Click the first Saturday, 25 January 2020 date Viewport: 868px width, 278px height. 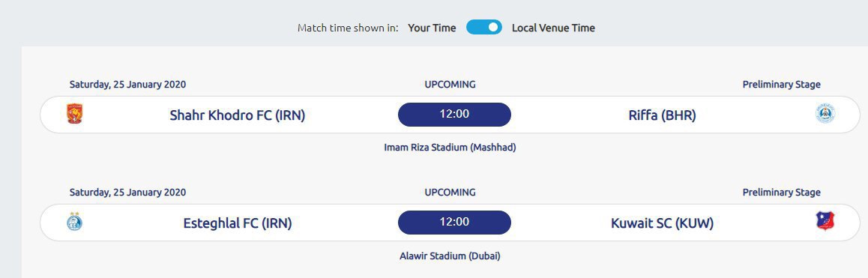click(x=128, y=85)
